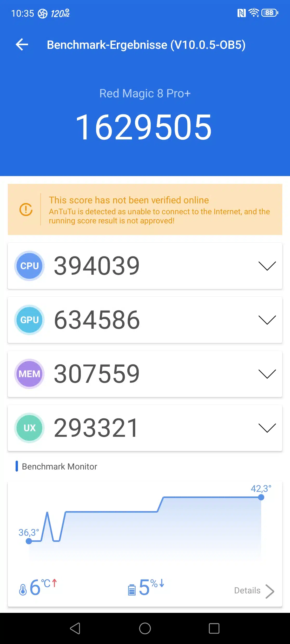Select the 36,3° start point on graph

tap(29, 541)
